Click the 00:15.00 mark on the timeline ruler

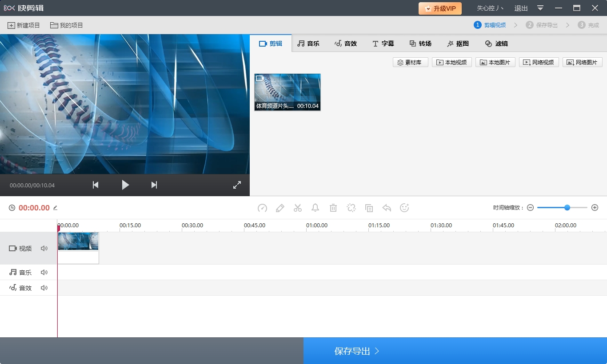coord(130,226)
